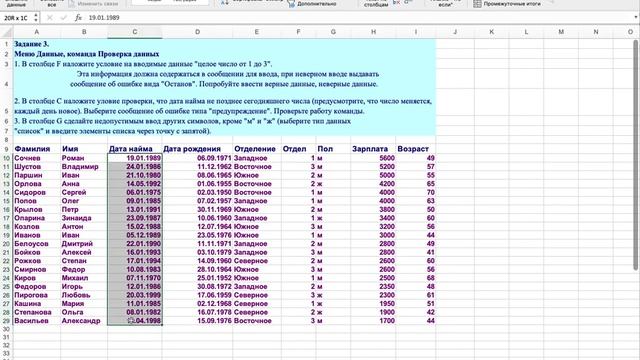Click the surname cell Пирогова

[37, 295]
